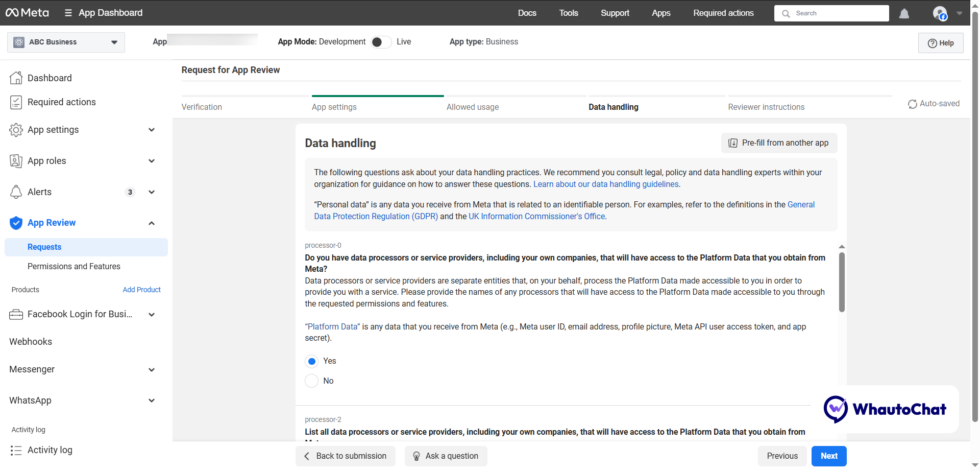Click the profile avatar in the top-right corner
The image size is (980, 471).
click(941, 13)
